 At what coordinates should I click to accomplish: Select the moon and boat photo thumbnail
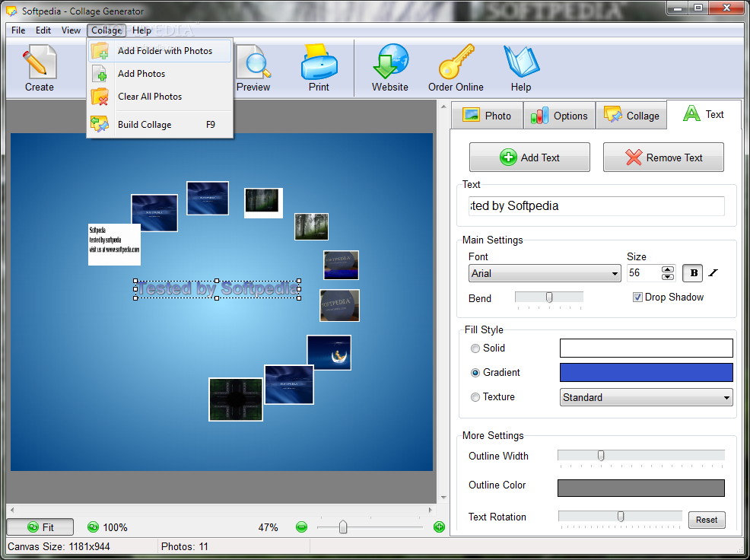pos(329,353)
